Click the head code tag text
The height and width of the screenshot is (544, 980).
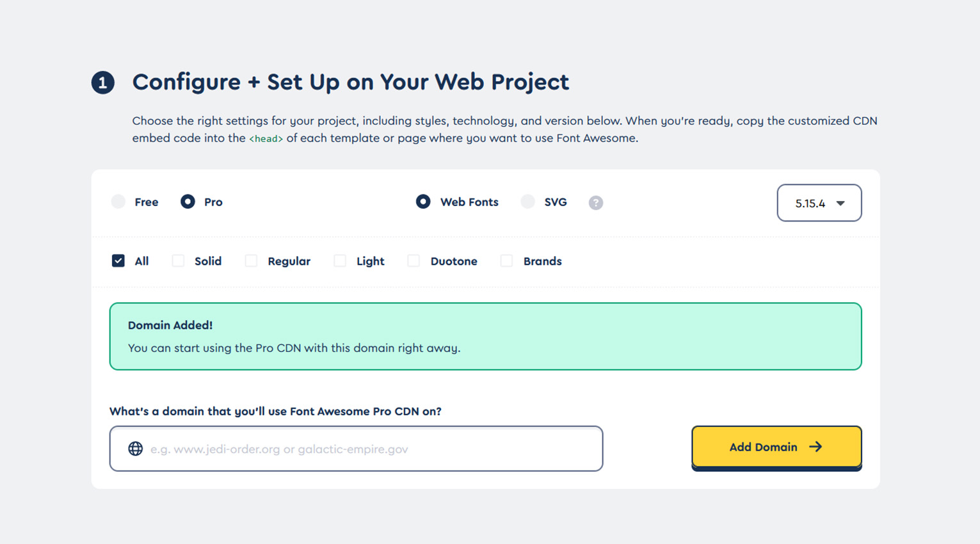(x=266, y=139)
